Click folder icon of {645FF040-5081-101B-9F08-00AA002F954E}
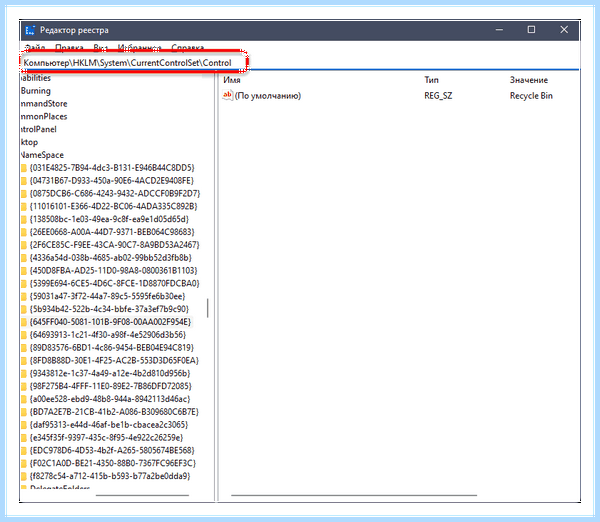This screenshot has width=600, height=522. point(24,322)
